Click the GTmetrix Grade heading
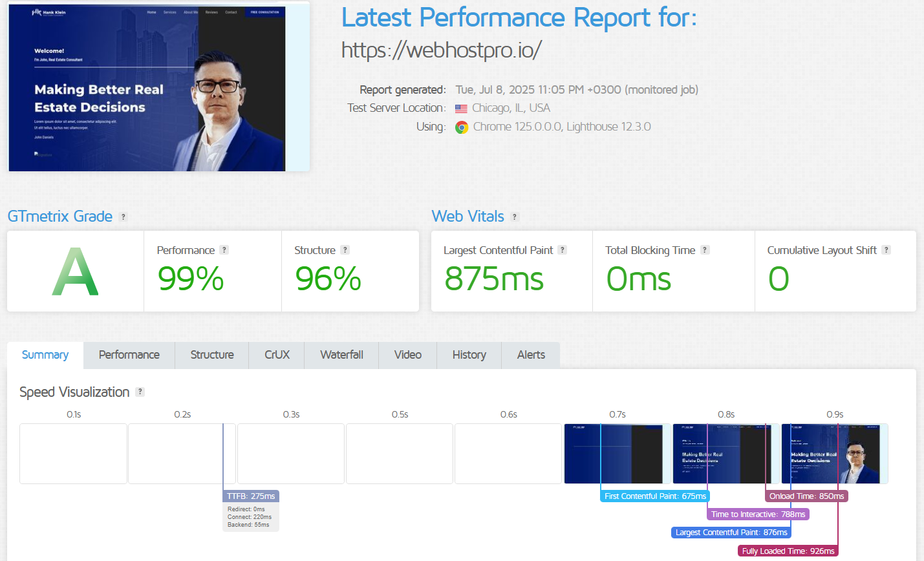 click(x=60, y=217)
